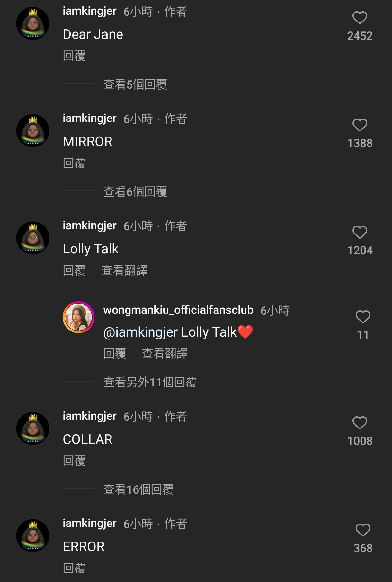Open wongmankiu_officialfansclub profile picture
The width and height of the screenshot is (392, 582).
pos(78,317)
